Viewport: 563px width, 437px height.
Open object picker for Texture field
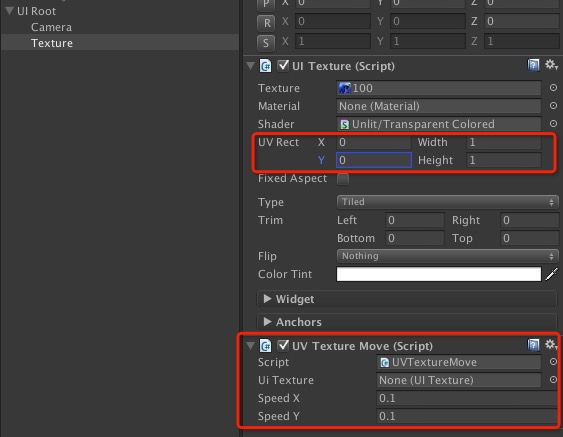click(x=553, y=88)
